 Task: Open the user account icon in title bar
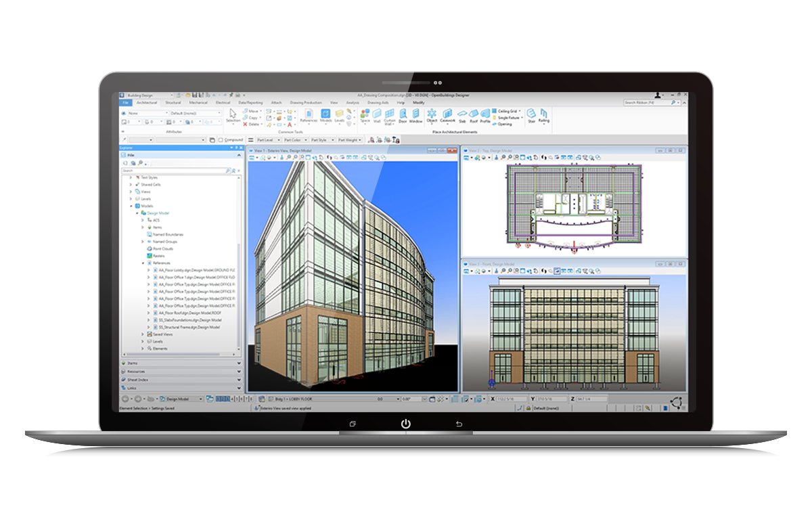pyautogui.click(x=658, y=95)
